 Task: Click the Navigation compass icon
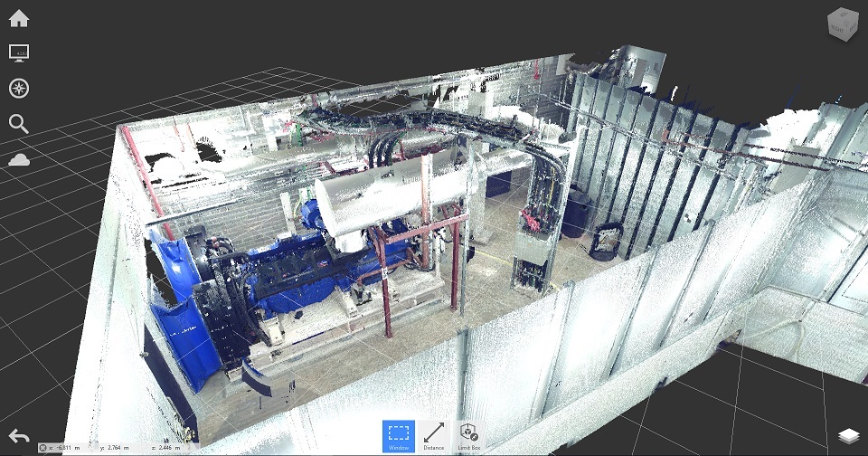click(18, 88)
